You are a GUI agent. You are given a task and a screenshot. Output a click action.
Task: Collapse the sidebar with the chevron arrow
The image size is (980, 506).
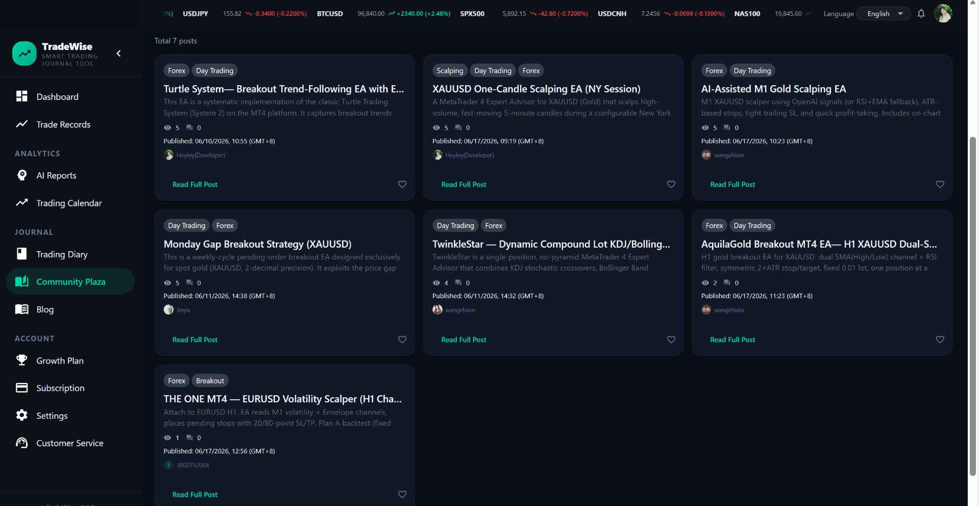[118, 54]
